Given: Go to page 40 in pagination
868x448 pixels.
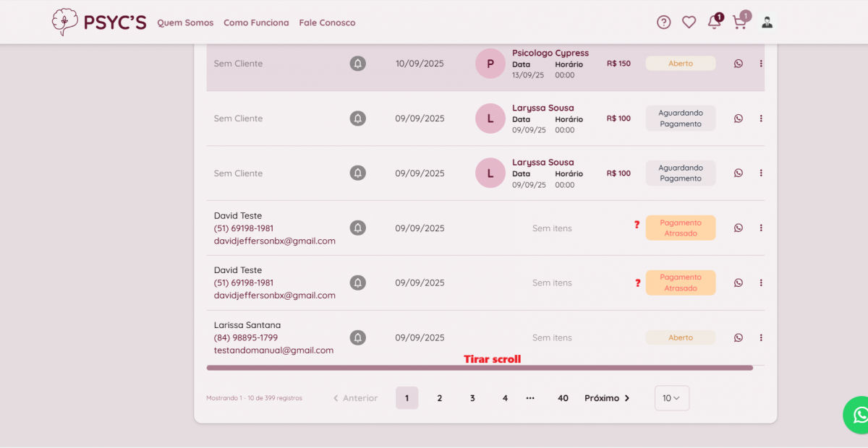Looking at the screenshot, I should pyautogui.click(x=563, y=398).
